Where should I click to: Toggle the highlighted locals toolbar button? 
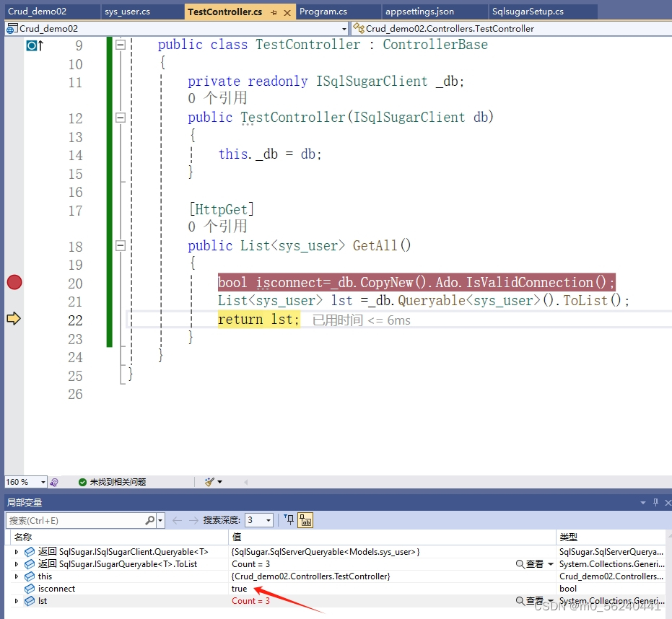click(x=305, y=520)
